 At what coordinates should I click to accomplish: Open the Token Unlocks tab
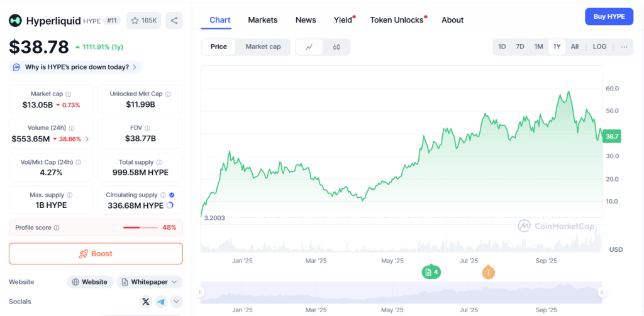pyautogui.click(x=397, y=19)
